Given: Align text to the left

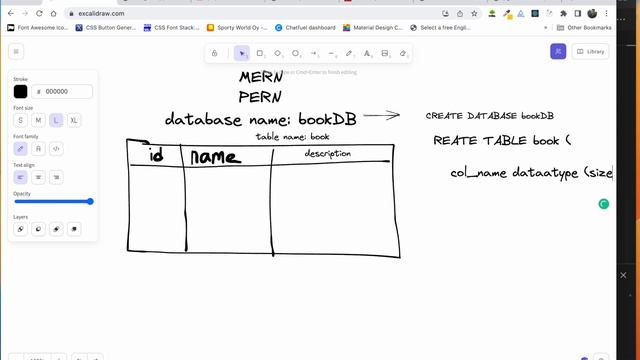Looking at the screenshot, I should pos(20,178).
